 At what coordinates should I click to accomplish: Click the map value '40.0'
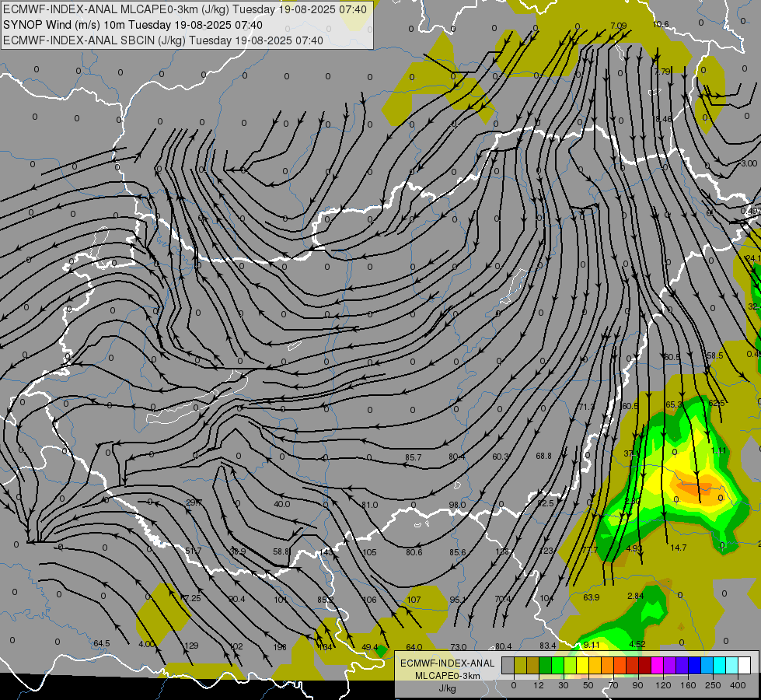pos(282,504)
